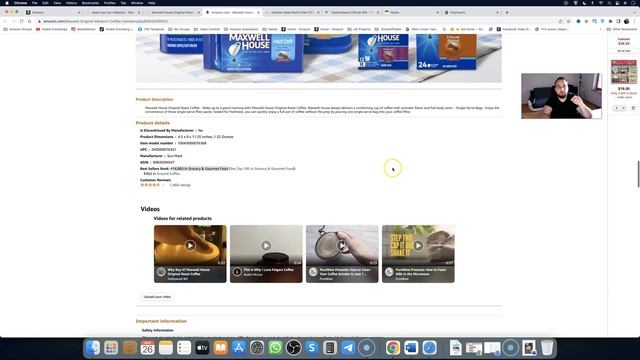
Task: Open Chrome extensions puzzle icon
Action: point(610,21)
